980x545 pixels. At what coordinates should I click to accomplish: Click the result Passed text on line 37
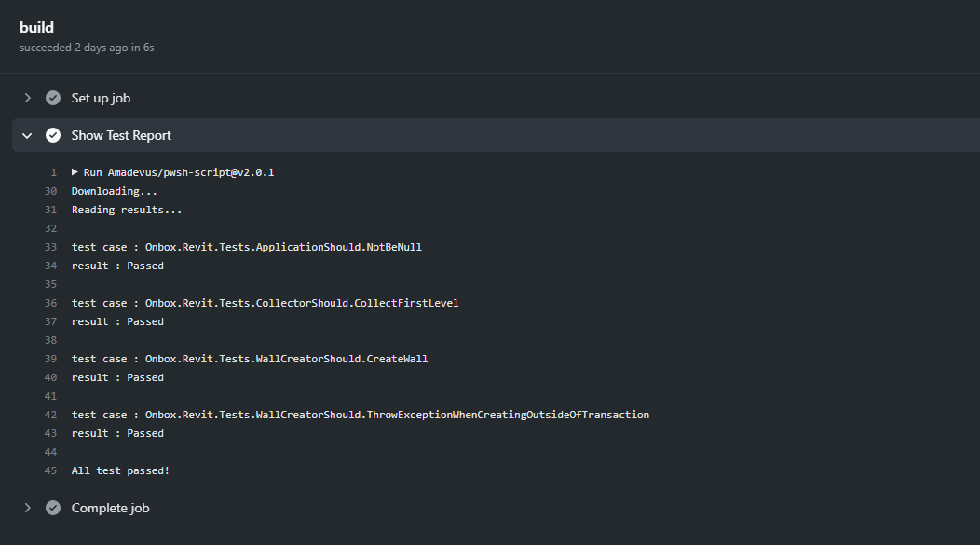[117, 321]
